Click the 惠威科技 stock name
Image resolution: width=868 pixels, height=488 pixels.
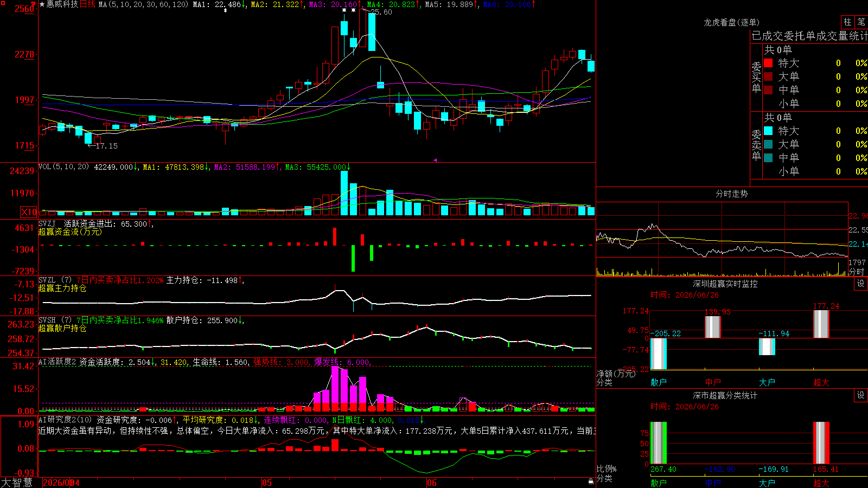click(62, 4)
